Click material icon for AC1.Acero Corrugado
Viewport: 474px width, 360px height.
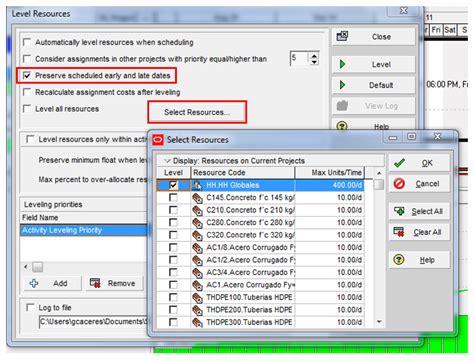(197, 285)
